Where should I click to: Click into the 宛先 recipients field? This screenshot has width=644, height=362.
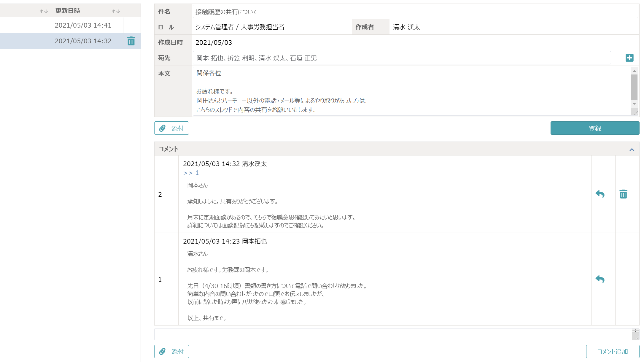tap(402, 58)
